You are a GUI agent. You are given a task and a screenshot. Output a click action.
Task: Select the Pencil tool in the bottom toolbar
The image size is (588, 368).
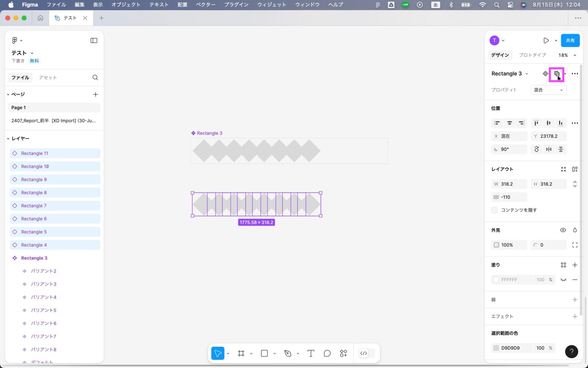(x=287, y=353)
